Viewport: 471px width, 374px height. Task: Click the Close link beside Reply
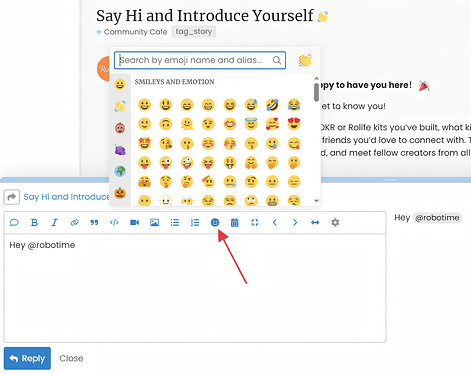pos(71,358)
